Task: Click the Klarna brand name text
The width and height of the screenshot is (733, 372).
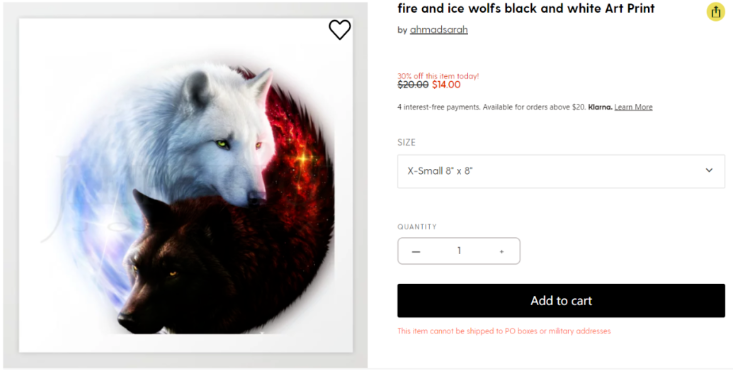Action: 600,107
